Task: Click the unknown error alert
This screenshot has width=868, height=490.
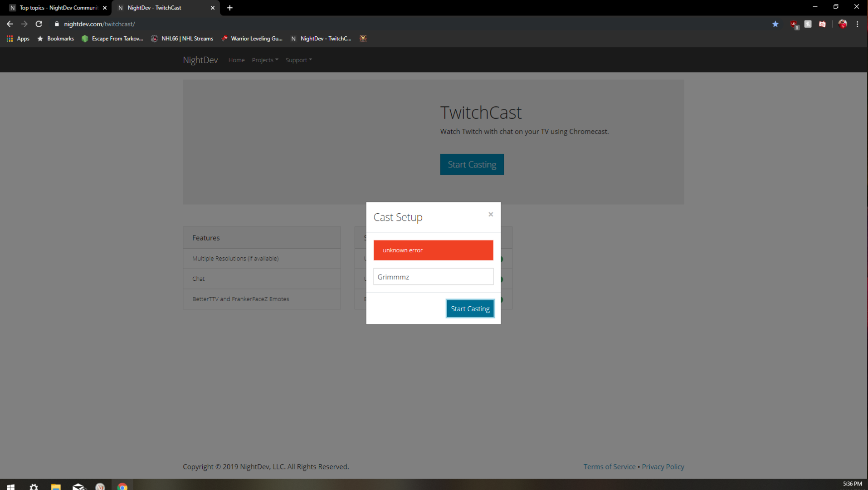Action: (433, 250)
